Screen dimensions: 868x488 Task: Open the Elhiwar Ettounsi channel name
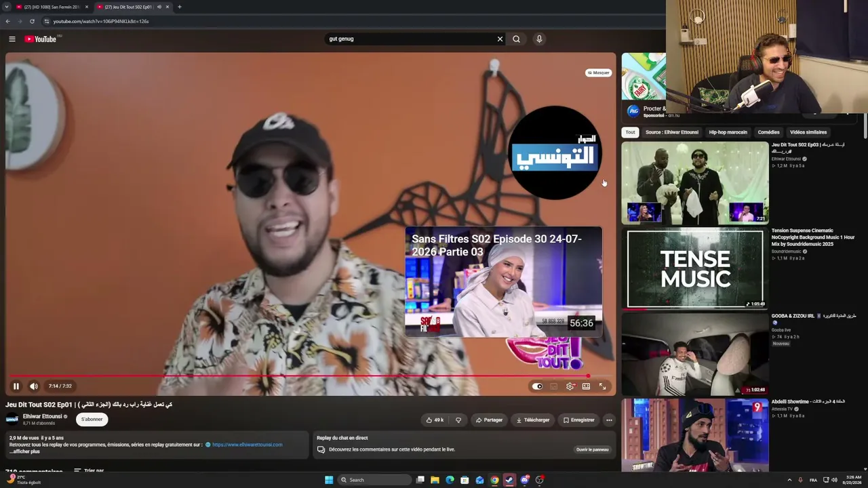pos(42,416)
